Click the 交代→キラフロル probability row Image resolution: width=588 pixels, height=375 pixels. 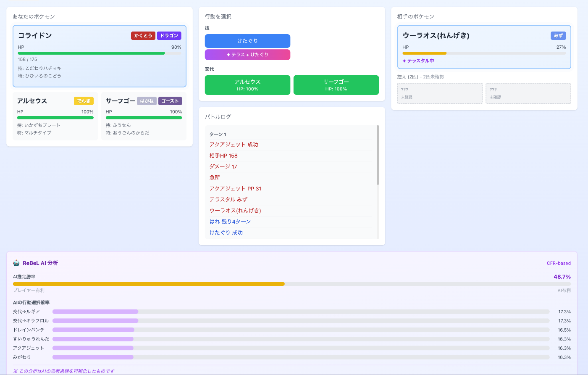point(292,321)
